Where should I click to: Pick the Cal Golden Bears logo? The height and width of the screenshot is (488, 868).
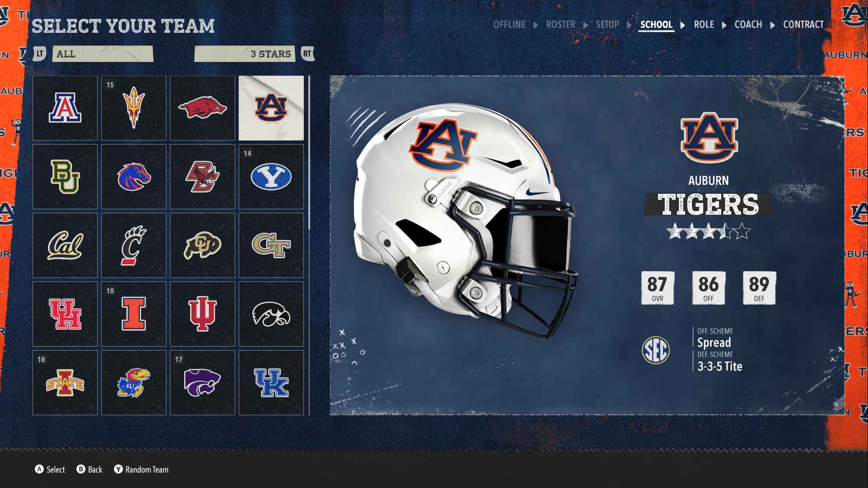65,245
